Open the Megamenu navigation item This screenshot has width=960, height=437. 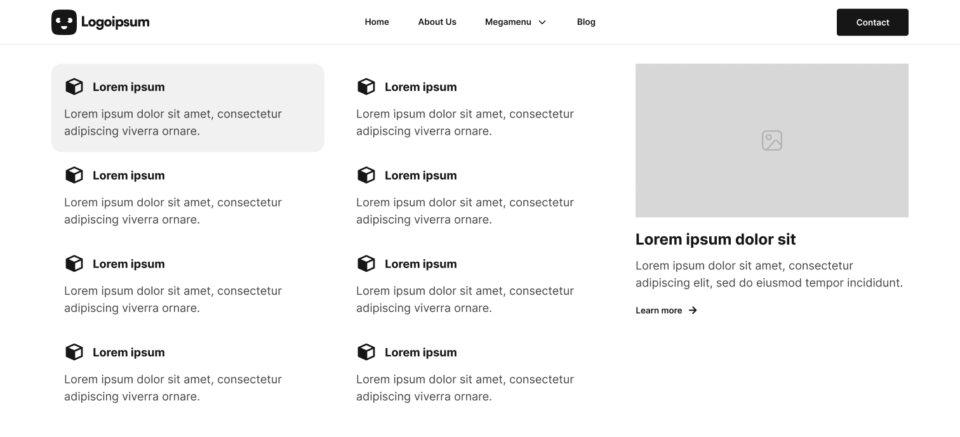pyautogui.click(x=515, y=22)
